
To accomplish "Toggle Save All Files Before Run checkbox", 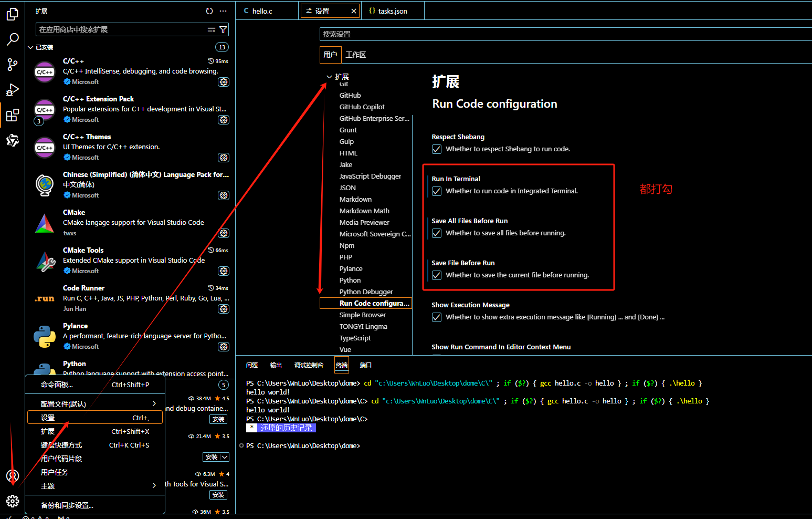I will 437,233.
